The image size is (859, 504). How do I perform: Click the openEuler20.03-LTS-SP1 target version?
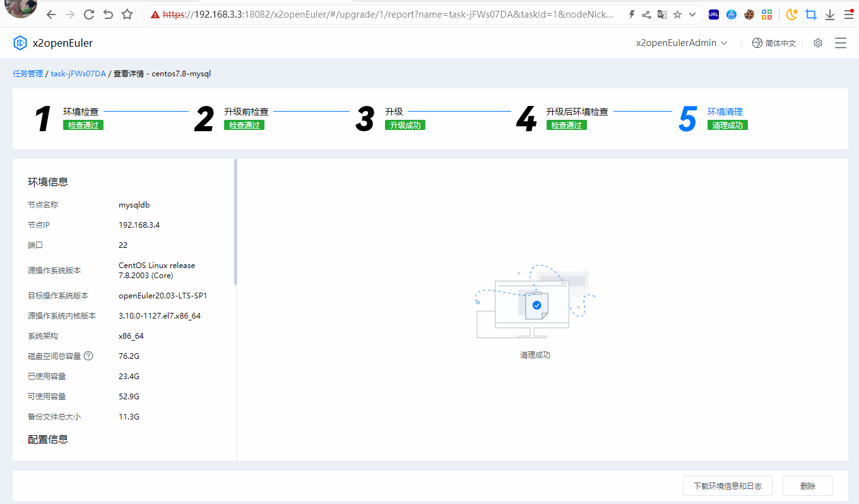pos(163,296)
